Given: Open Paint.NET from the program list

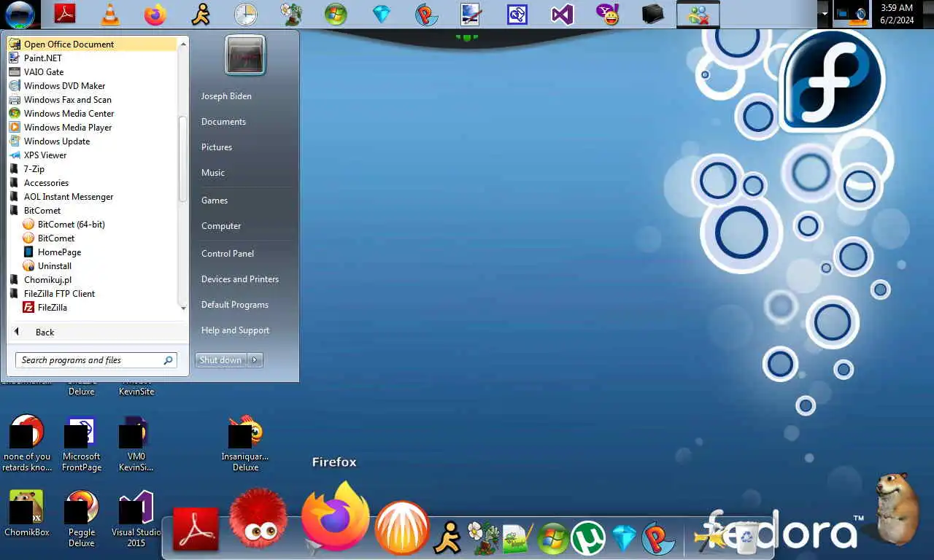Looking at the screenshot, I should point(42,58).
